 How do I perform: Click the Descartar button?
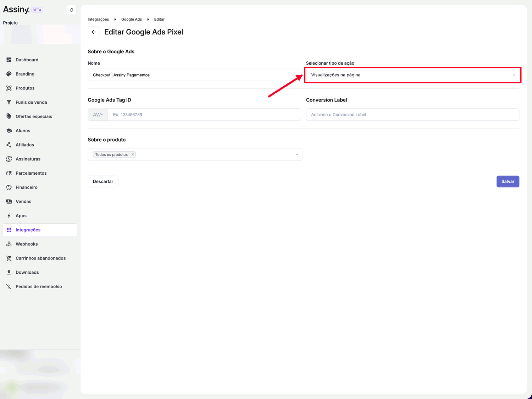pos(103,181)
